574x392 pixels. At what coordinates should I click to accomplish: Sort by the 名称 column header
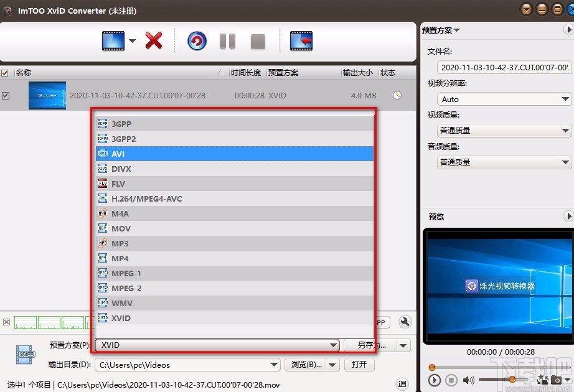pos(24,72)
